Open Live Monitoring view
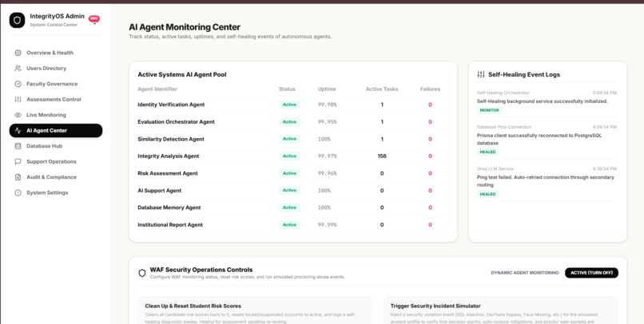Image resolution: width=644 pixels, height=324 pixels. click(x=56, y=115)
